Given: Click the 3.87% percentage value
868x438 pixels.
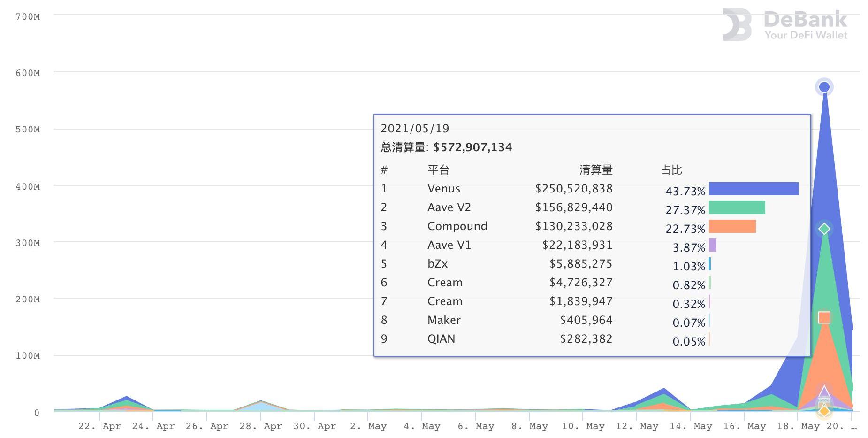Looking at the screenshot, I should [689, 248].
